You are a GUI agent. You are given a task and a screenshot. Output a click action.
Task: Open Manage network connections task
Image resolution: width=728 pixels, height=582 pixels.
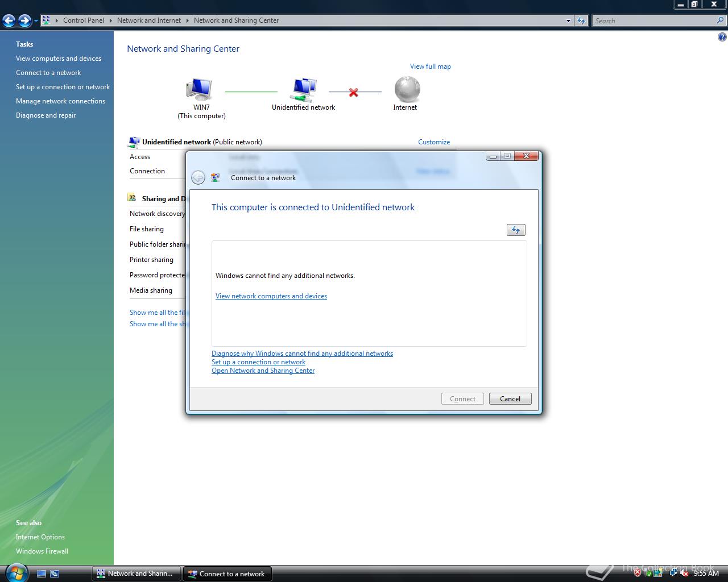tap(60, 101)
